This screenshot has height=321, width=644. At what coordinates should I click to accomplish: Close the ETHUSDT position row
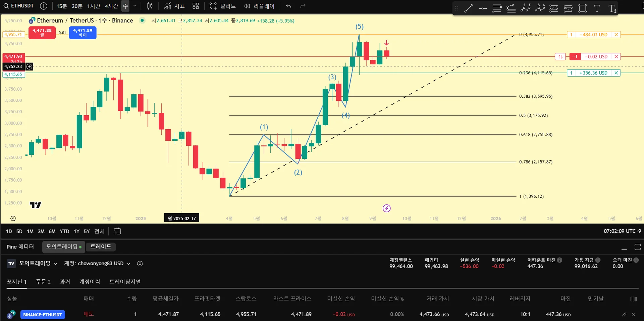point(633,315)
